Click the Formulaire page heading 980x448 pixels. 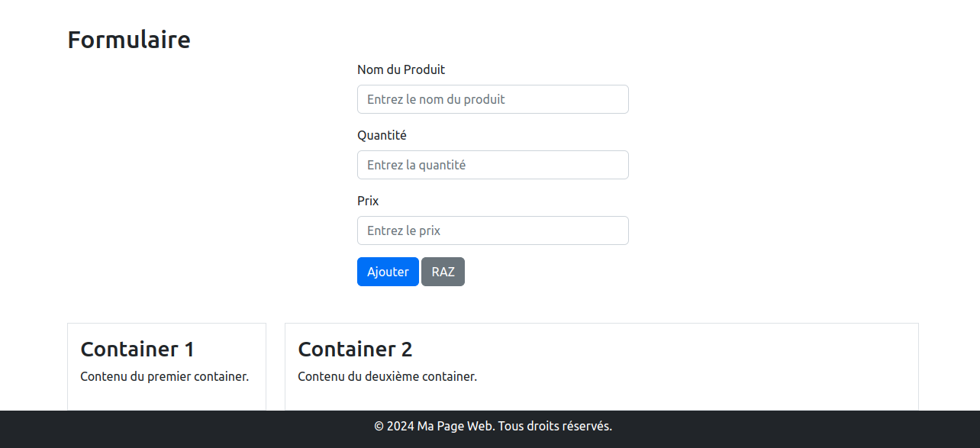(x=129, y=40)
